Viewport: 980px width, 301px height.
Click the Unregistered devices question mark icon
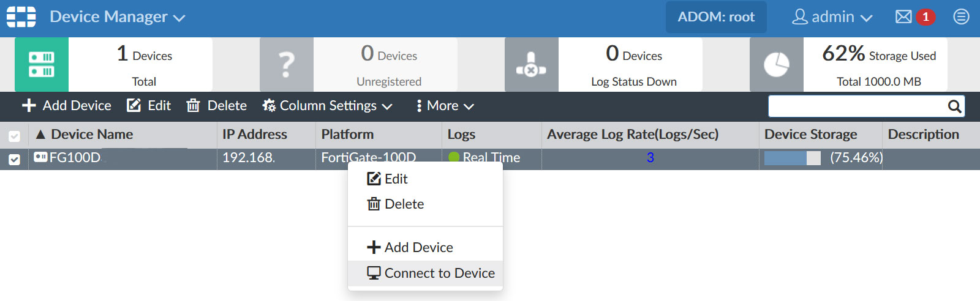287,65
